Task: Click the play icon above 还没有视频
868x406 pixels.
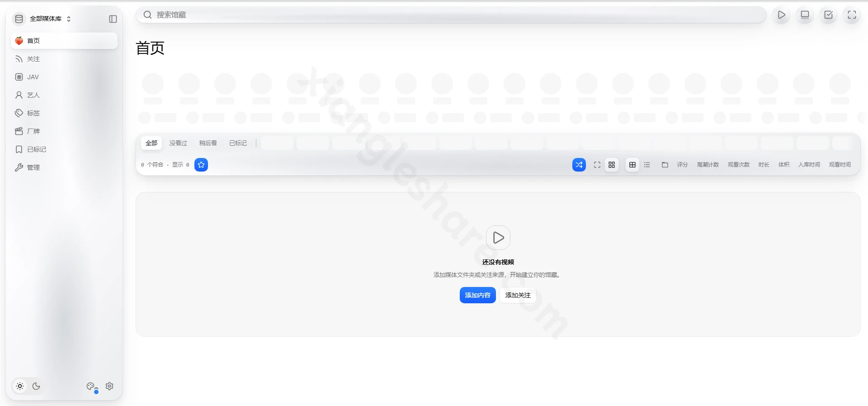Action: pyautogui.click(x=498, y=238)
